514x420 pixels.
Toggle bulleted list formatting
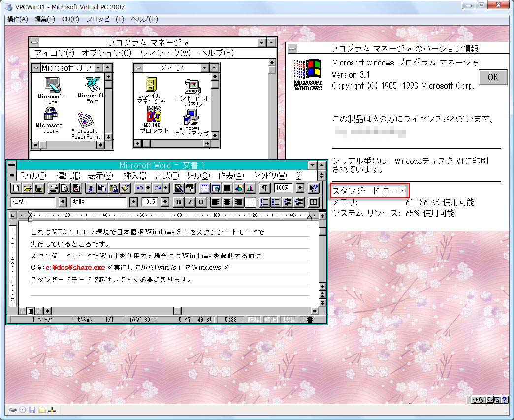pyautogui.click(x=276, y=202)
